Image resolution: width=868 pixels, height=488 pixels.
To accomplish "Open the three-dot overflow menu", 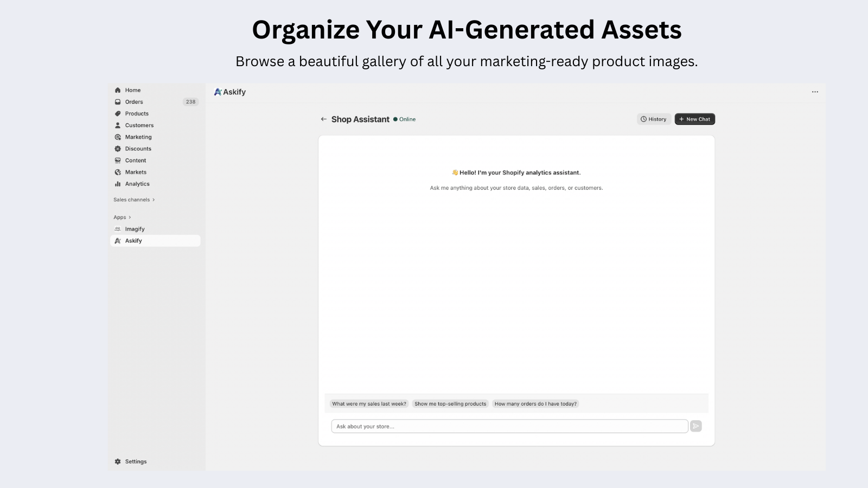I will pos(815,92).
